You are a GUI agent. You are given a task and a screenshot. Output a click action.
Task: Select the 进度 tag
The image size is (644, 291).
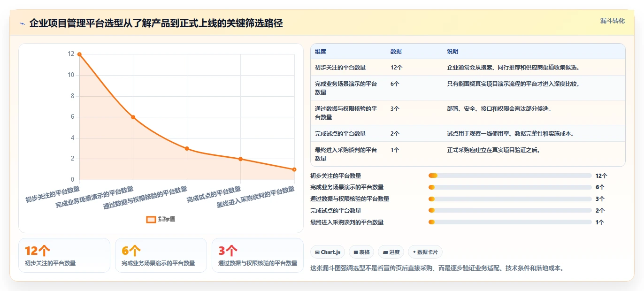point(391,252)
